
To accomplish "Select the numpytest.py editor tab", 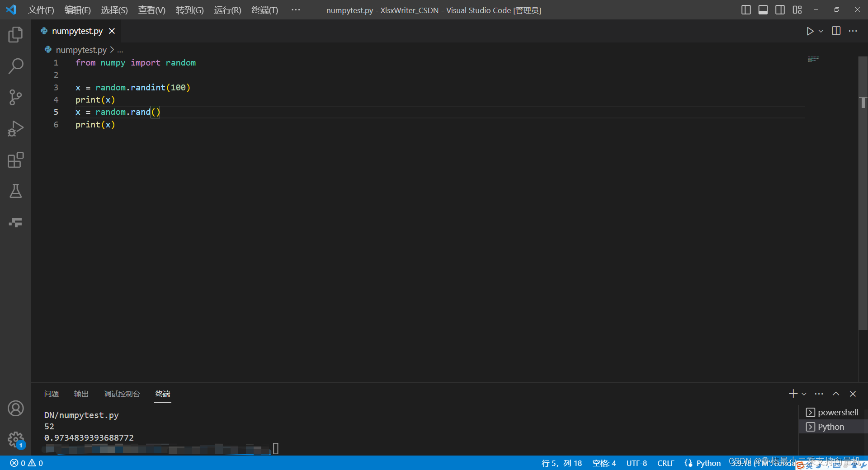I will coord(77,31).
